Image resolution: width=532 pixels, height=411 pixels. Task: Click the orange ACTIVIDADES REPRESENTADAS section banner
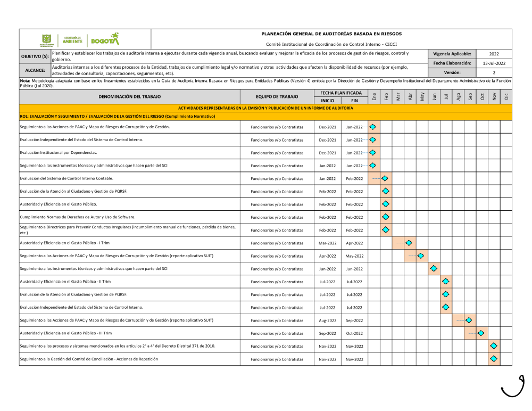(x=265, y=108)
